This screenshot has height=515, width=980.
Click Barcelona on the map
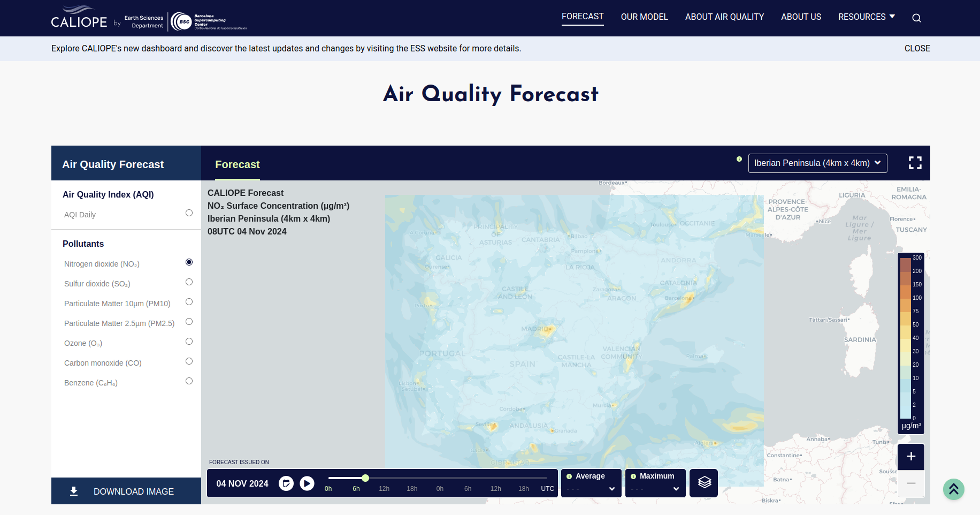pos(678,298)
